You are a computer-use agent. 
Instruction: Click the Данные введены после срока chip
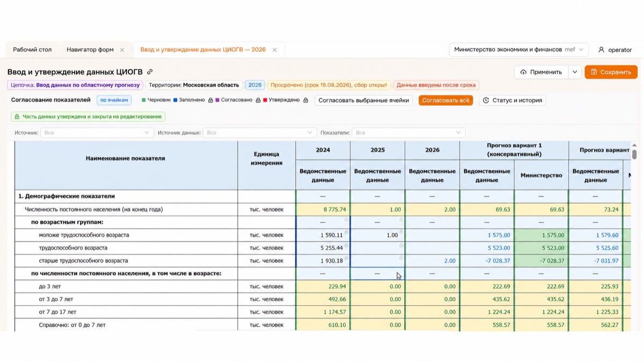click(x=436, y=85)
